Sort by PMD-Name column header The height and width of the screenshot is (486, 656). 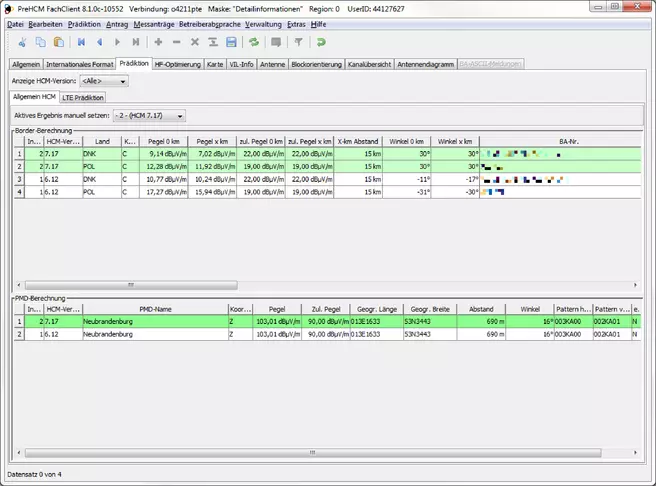155,309
